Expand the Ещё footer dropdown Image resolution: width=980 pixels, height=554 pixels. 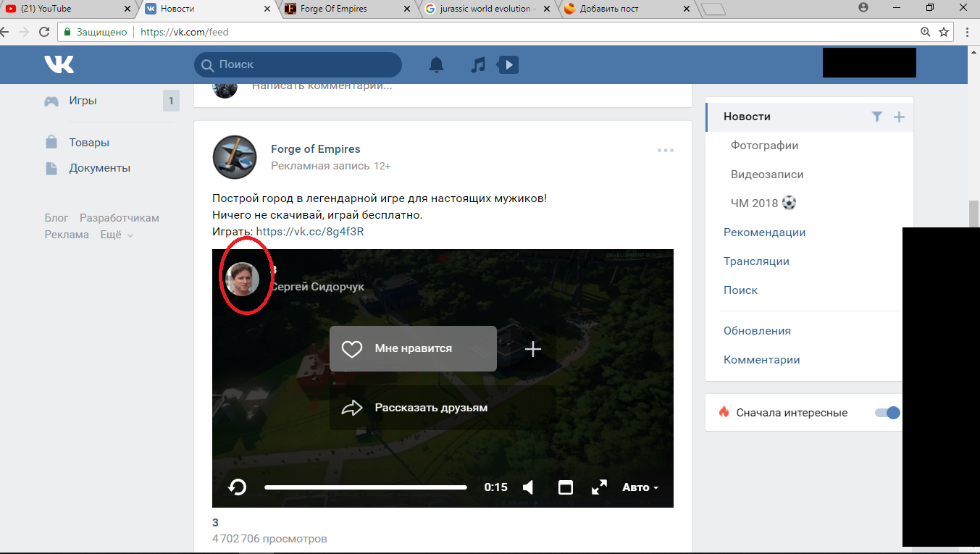click(x=117, y=235)
